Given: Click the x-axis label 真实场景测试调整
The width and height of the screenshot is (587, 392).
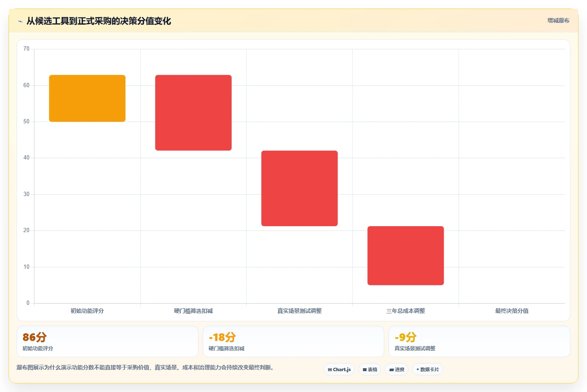Looking at the screenshot, I should point(300,311).
